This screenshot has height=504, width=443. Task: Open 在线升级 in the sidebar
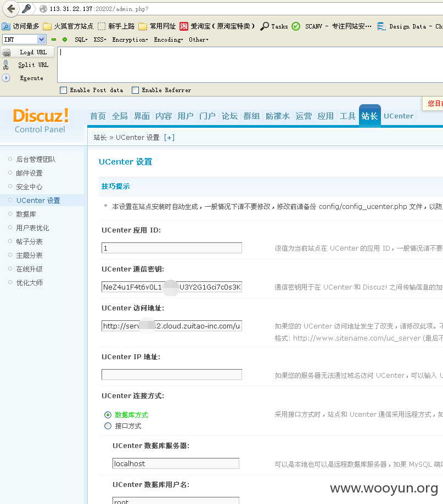[29, 269]
